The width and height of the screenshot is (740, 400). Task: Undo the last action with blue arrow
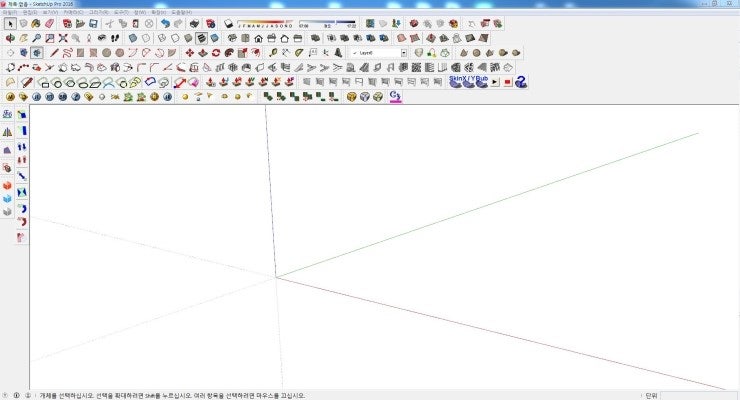click(x=165, y=23)
